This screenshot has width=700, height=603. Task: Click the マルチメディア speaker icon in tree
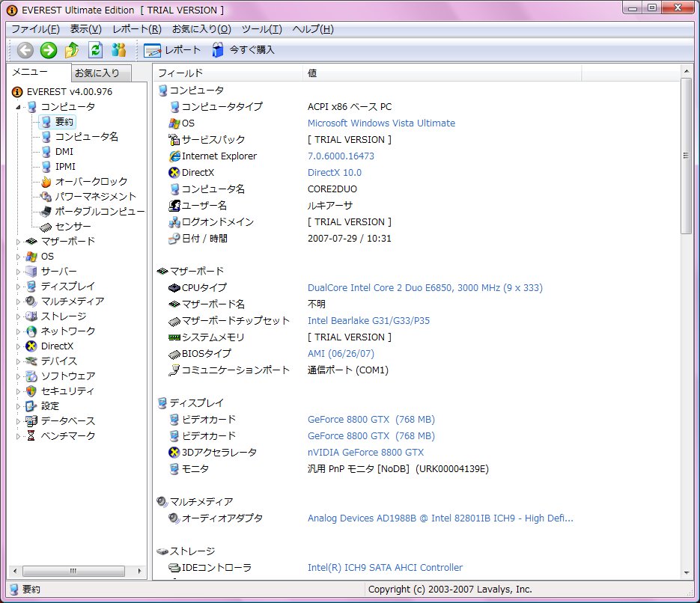click(x=31, y=301)
